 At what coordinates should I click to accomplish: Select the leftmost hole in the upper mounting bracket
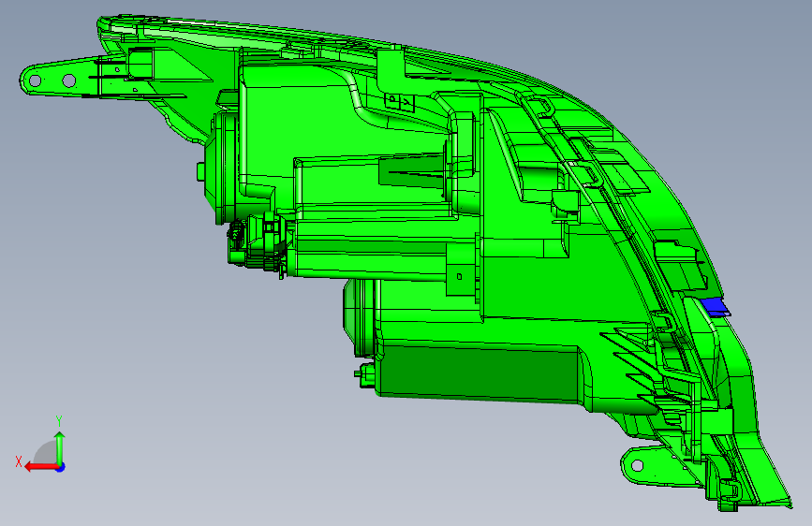point(36,80)
